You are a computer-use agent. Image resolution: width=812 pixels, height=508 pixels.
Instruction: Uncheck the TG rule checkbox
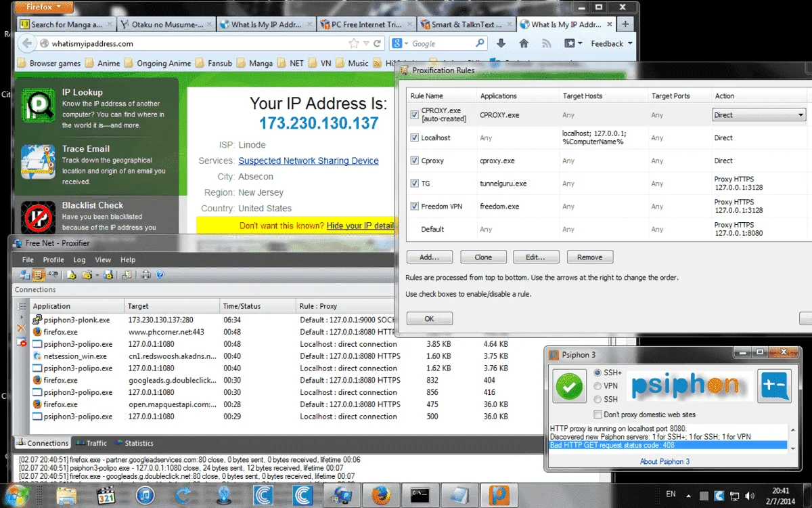pos(415,184)
